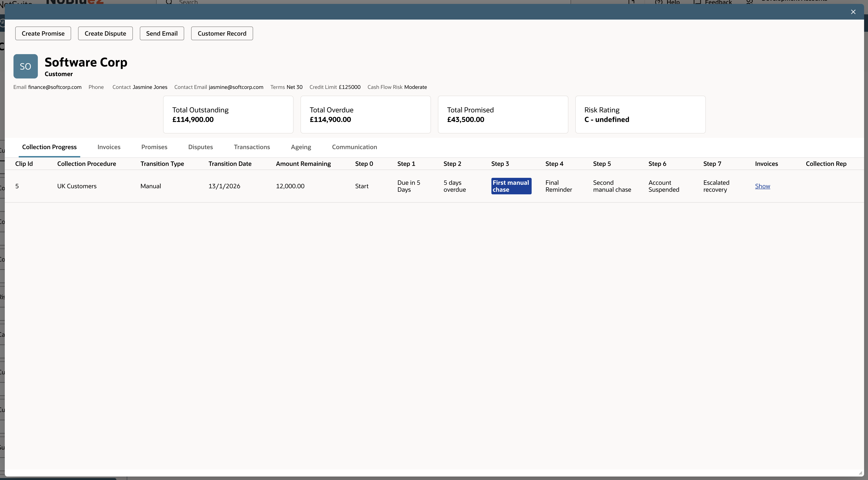Click the Escalated recovery step
This screenshot has width=868, height=480.
[716, 186]
